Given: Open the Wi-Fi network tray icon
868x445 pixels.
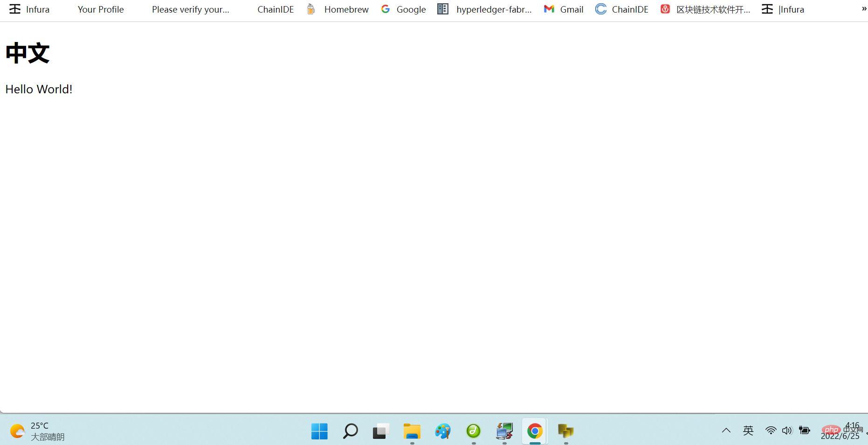Looking at the screenshot, I should click(771, 431).
